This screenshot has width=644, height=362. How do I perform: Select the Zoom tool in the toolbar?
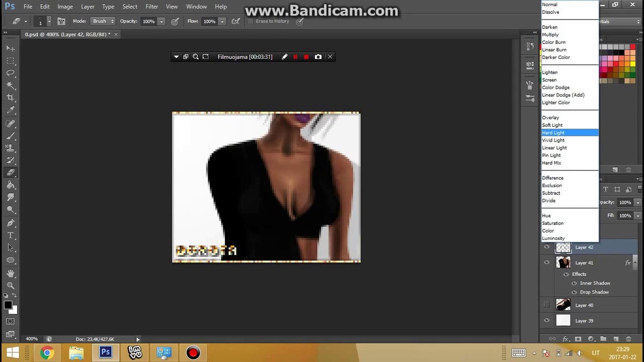coord(11,286)
